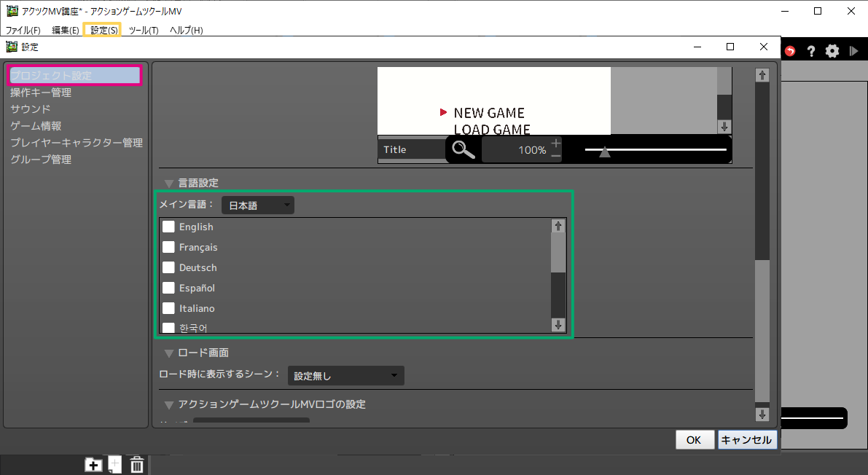Collapse the 言語設定 section triangle
The image size is (868, 475).
tap(169, 184)
